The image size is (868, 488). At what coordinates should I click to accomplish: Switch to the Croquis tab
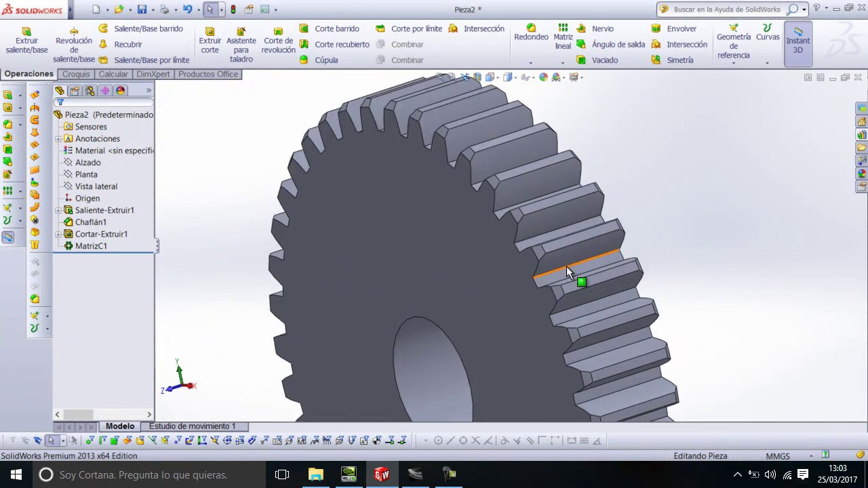pos(76,74)
